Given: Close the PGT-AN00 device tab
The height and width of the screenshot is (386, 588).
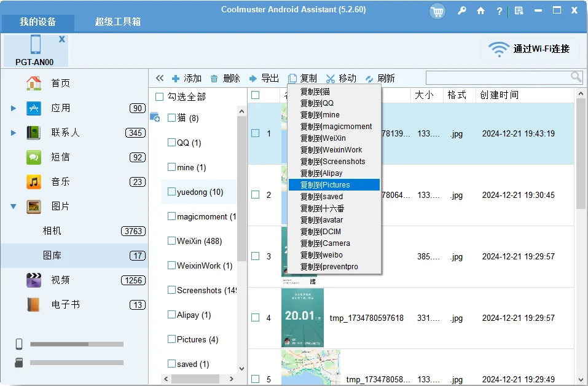Looking at the screenshot, I should (62, 39).
